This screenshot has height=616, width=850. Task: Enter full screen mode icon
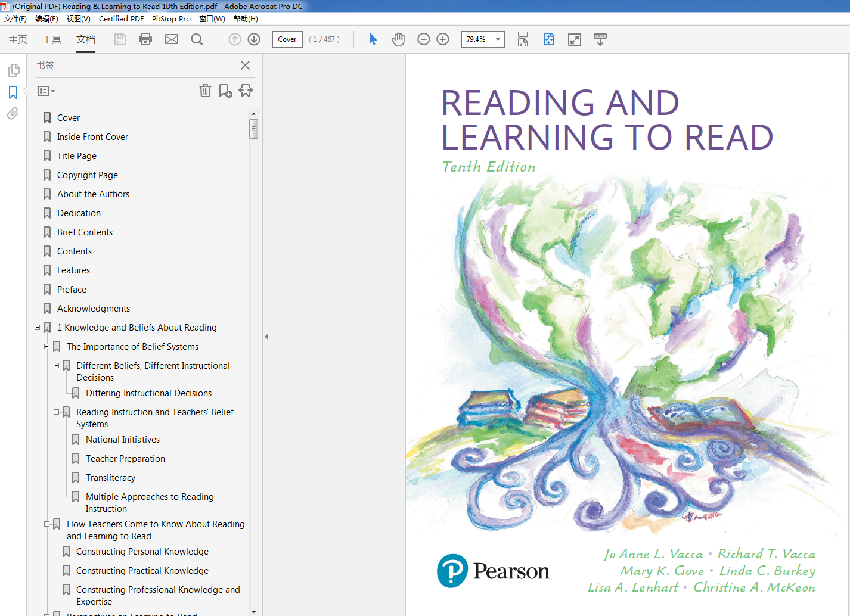click(575, 39)
